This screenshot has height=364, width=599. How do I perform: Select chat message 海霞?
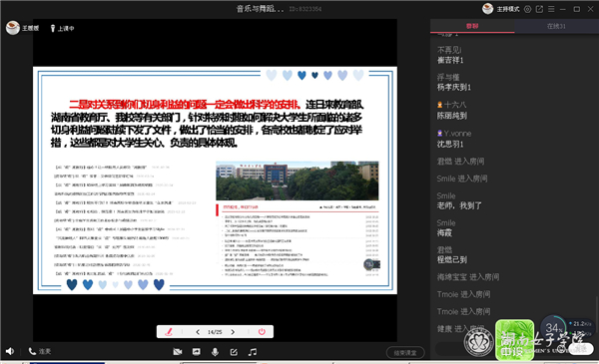coord(444,232)
